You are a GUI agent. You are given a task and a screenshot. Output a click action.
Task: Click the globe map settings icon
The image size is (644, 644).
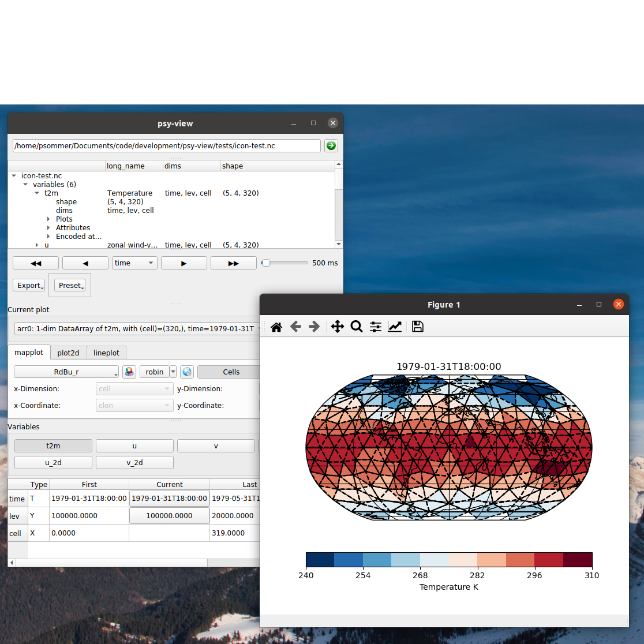pyautogui.click(x=187, y=372)
